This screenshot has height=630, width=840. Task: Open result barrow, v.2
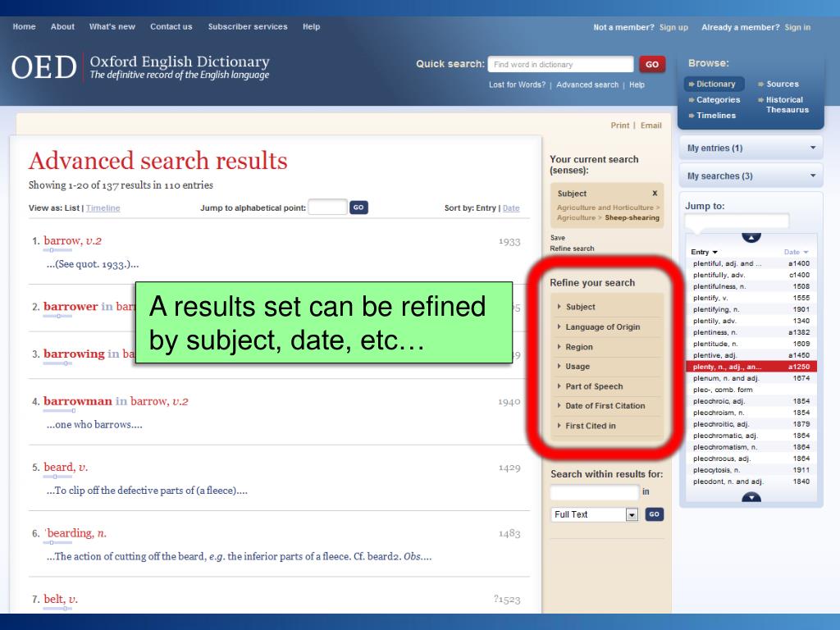72,240
